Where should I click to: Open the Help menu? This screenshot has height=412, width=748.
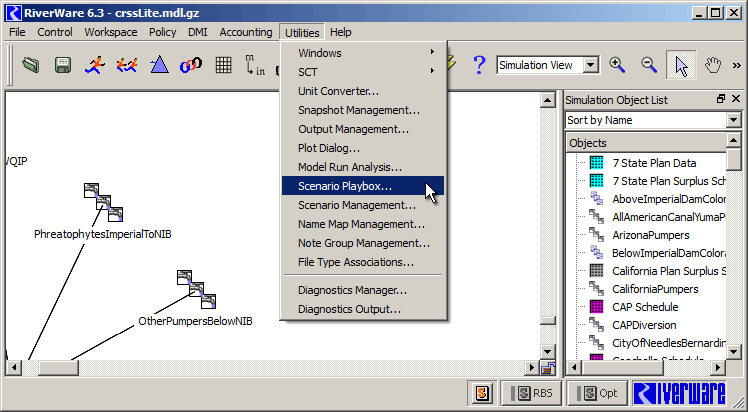point(341,32)
